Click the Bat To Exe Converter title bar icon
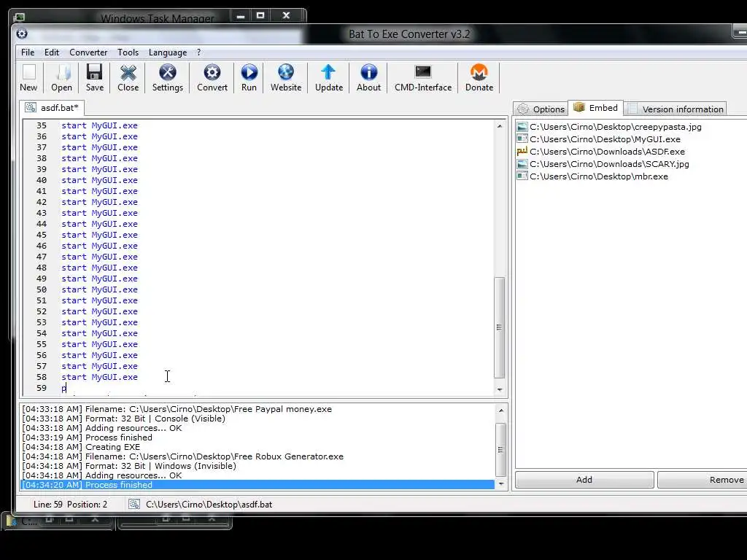Image resolution: width=747 pixels, height=560 pixels. pyautogui.click(x=22, y=34)
